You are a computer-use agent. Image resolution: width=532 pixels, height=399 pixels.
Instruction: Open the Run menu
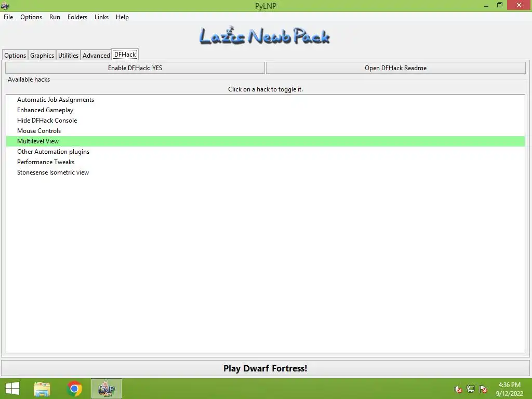pyautogui.click(x=55, y=17)
